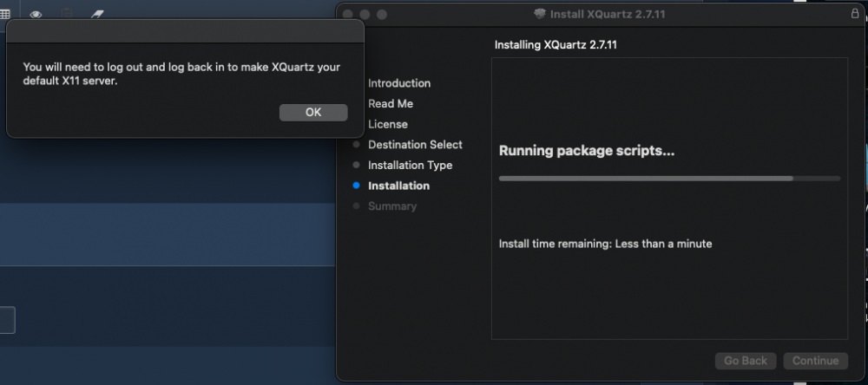The image size is (868, 385).
Task: Click the eye icon in background toolbar
Action: tap(36, 15)
